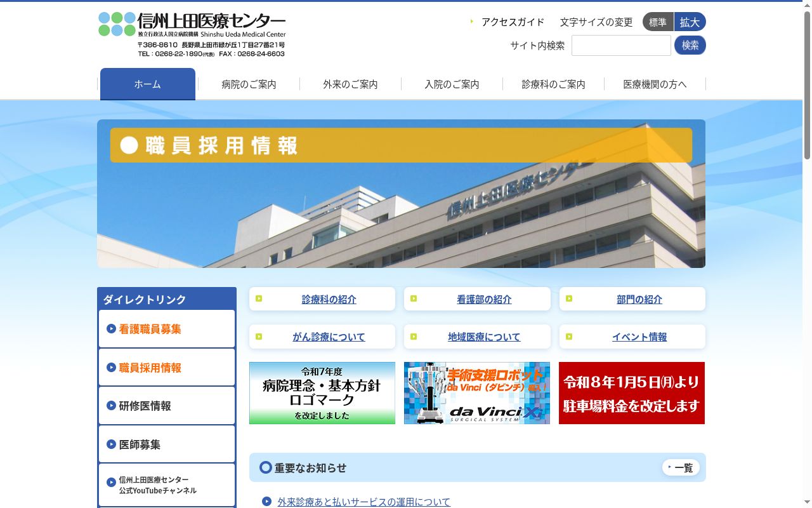The width and height of the screenshot is (812, 508).
Task: Select 入院のご案内 in navigation
Action: (x=452, y=84)
